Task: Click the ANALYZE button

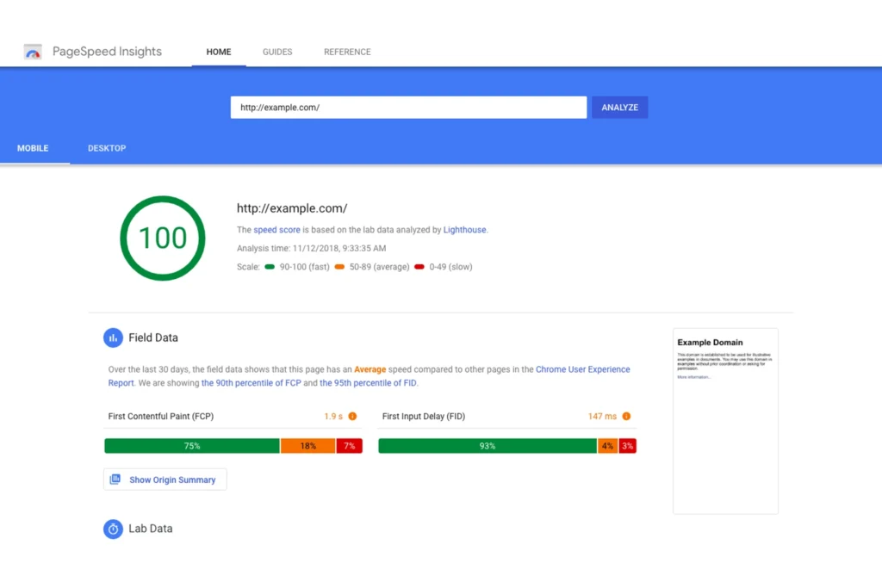Action: pos(620,108)
